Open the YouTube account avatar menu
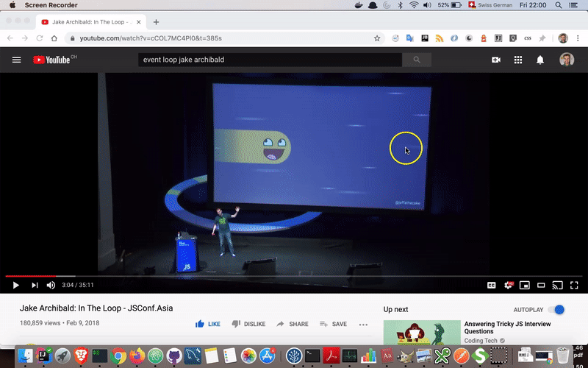The height and width of the screenshot is (368, 588). tap(567, 60)
